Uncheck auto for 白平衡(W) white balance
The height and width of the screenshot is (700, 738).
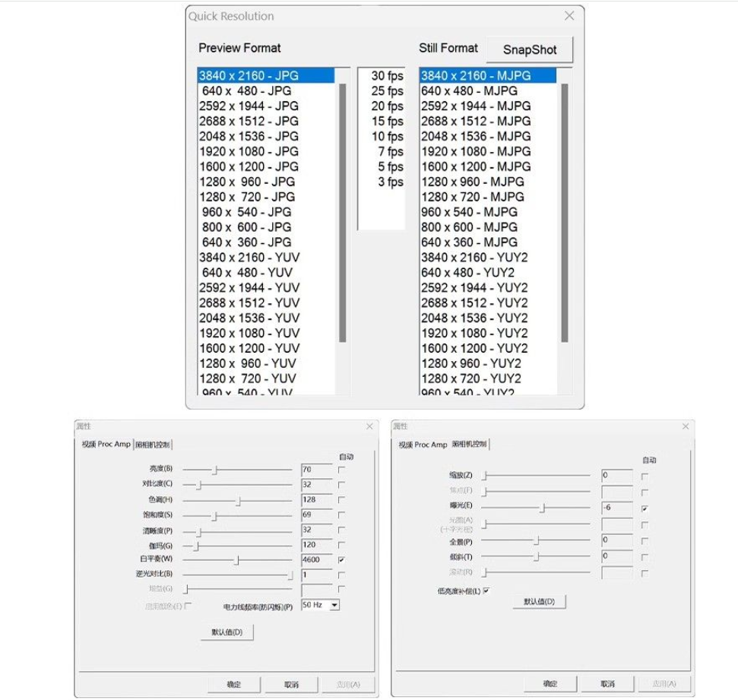coord(342,559)
